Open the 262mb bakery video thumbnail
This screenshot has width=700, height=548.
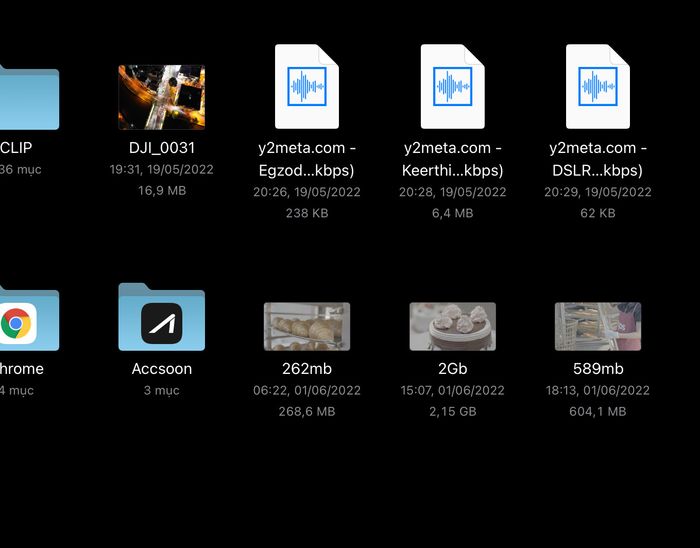click(x=307, y=326)
